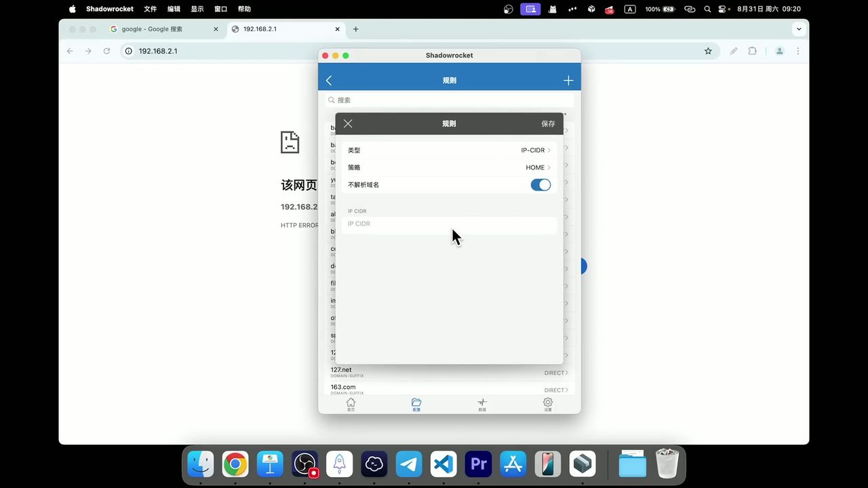
Task: Close the rule editor with the X
Action: pyautogui.click(x=348, y=123)
